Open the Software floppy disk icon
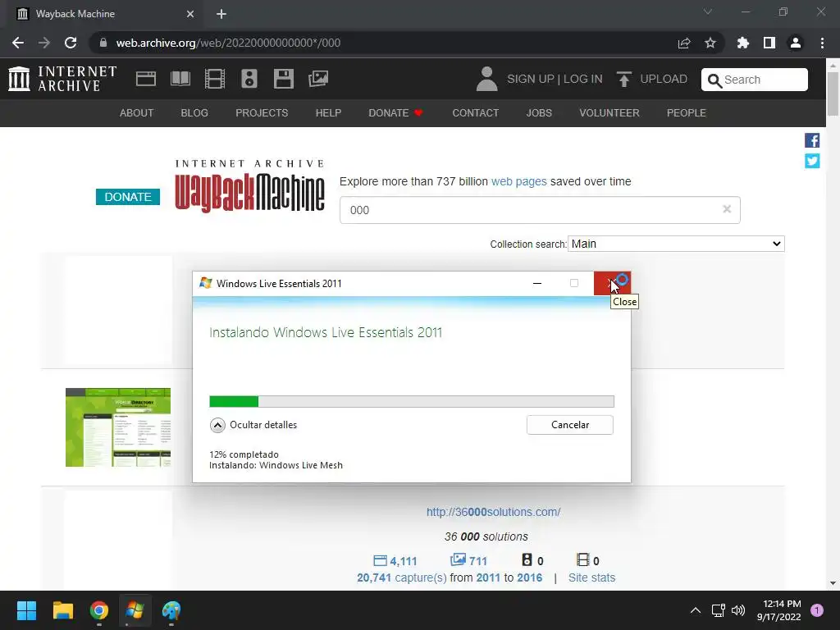The image size is (840, 630). 283,79
